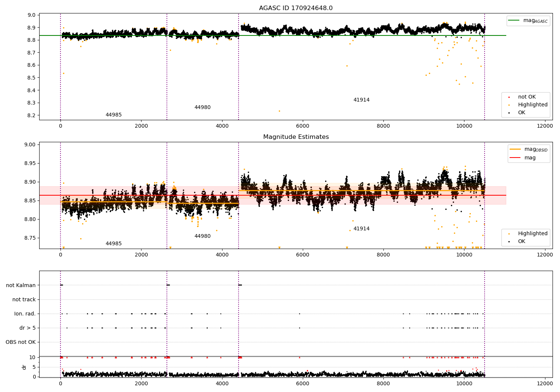This screenshot has width=560, height=392.
Task: Click 'OK' legend entry in the top plot
Action: pos(517,113)
